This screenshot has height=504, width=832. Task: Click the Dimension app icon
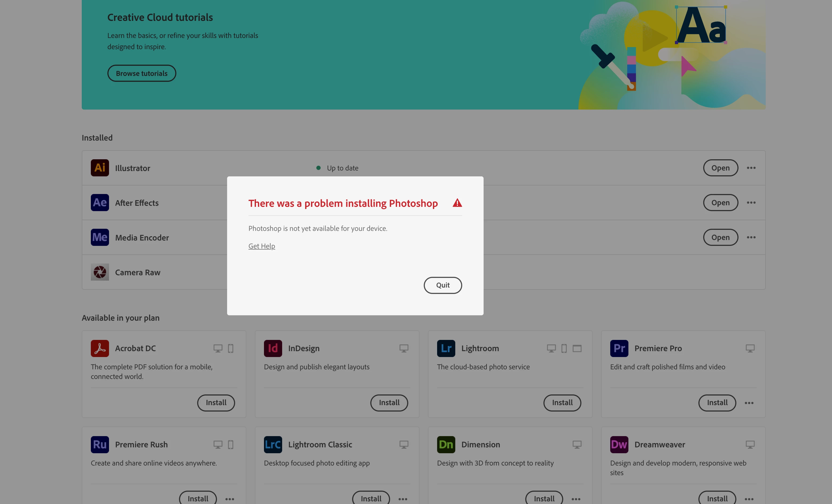click(446, 445)
